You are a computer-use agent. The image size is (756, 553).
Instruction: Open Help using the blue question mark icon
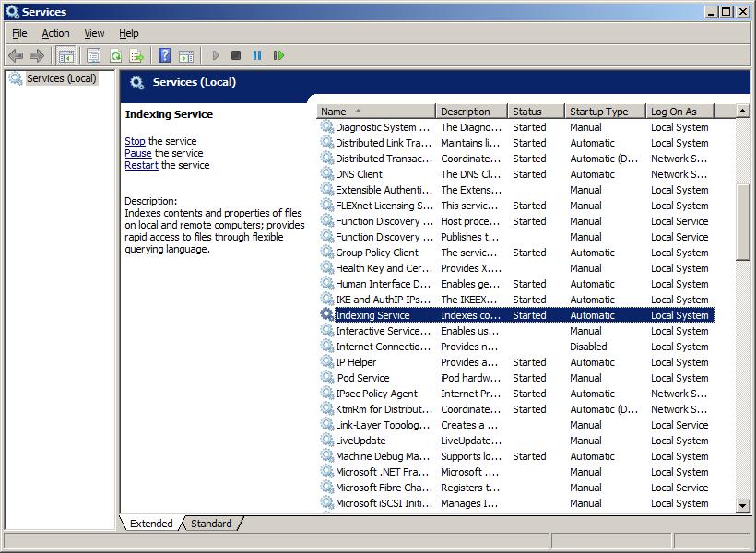pos(164,55)
